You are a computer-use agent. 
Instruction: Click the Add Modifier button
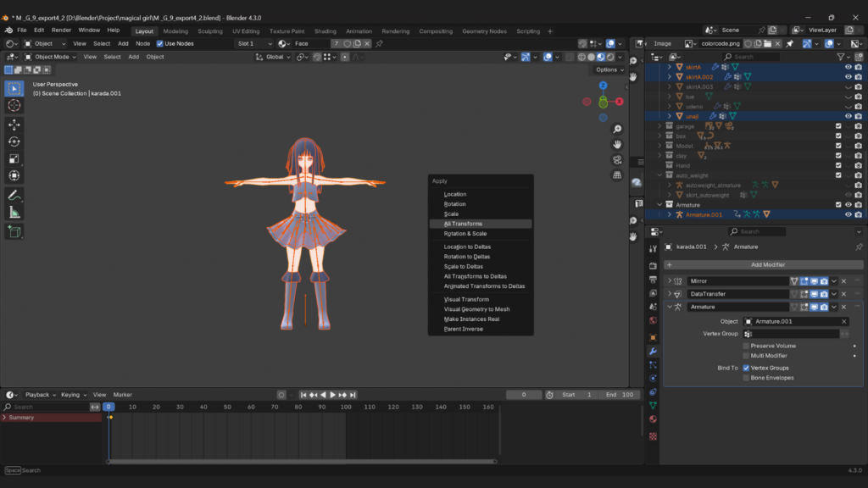(767, 264)
